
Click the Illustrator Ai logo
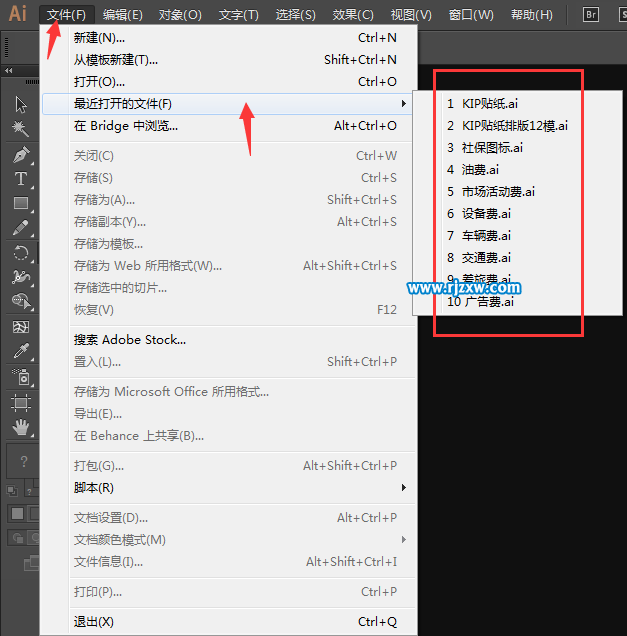[x=17, y=13]
